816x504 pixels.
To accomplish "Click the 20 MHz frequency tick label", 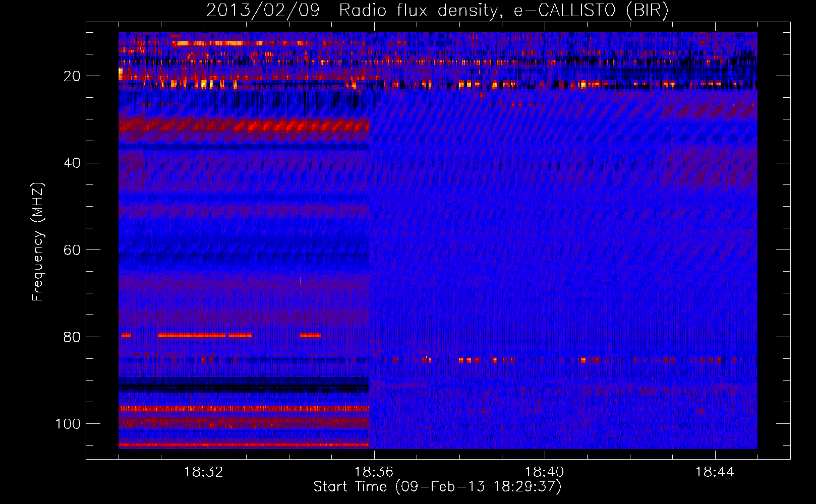I will (x=72, y=76).
